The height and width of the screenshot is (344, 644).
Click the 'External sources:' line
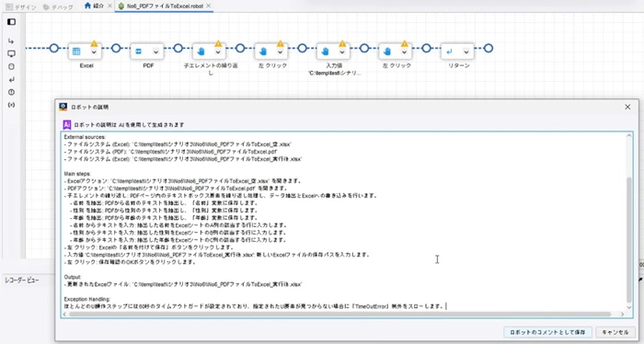85,137
